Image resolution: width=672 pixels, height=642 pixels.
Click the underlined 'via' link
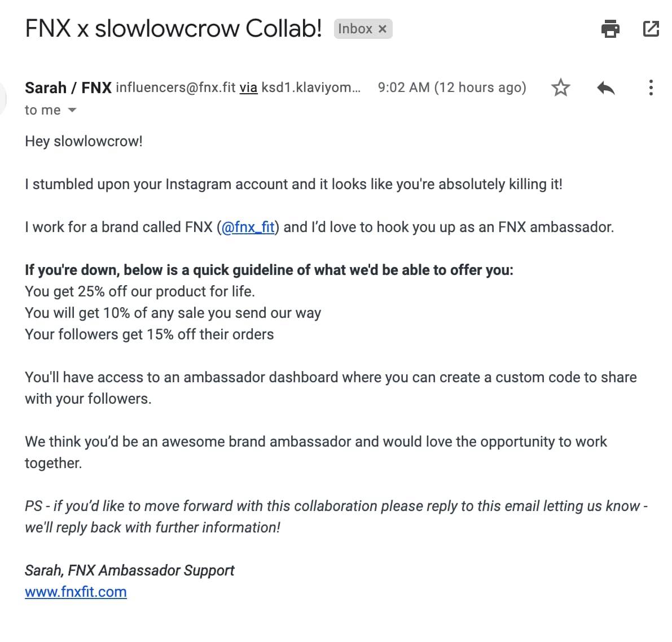click(x=249, y=88)
